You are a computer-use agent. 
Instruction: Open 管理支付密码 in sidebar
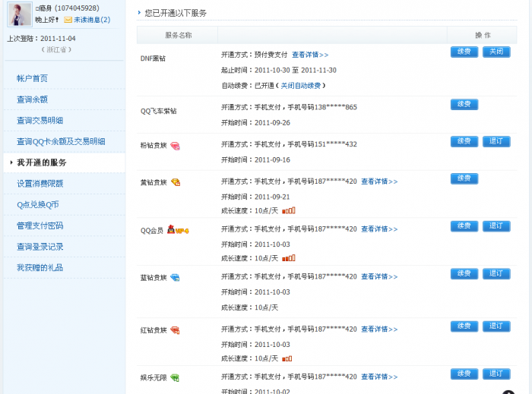40,225
